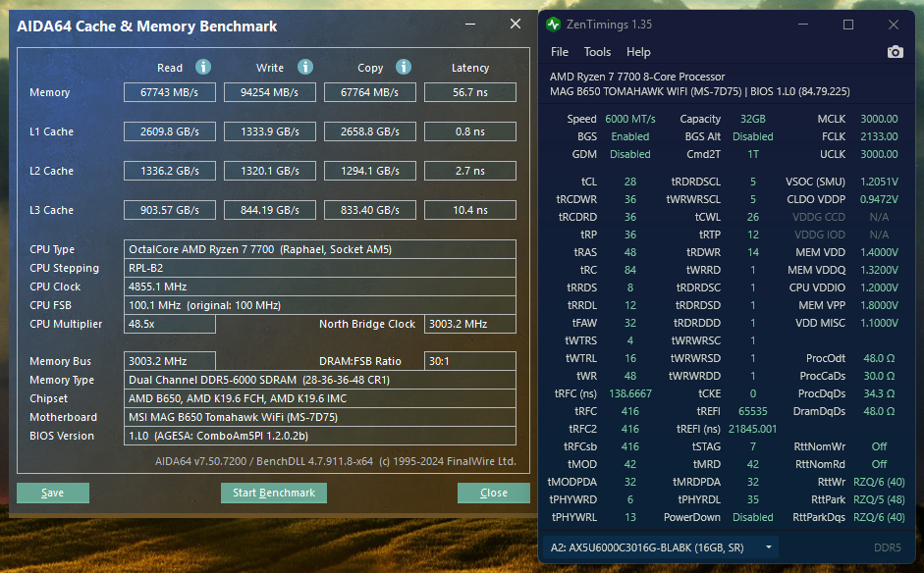This screenshot has height=573, width=924.
Task: Click the Copy info icon in AIDA64
Action: (x=403, y=67)
